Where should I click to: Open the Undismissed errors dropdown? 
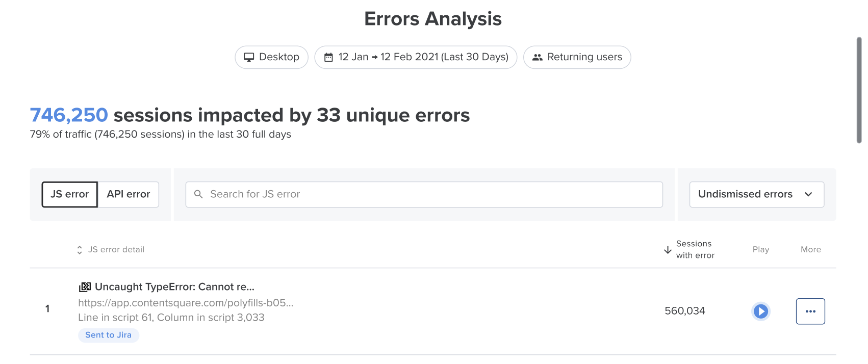click(756, 194)
